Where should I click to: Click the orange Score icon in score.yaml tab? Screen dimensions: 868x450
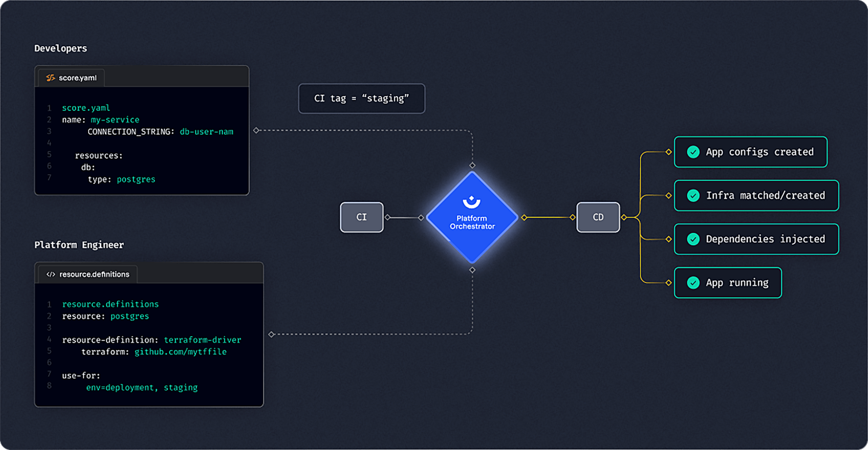pyautogui.click(x=51, y=78)
